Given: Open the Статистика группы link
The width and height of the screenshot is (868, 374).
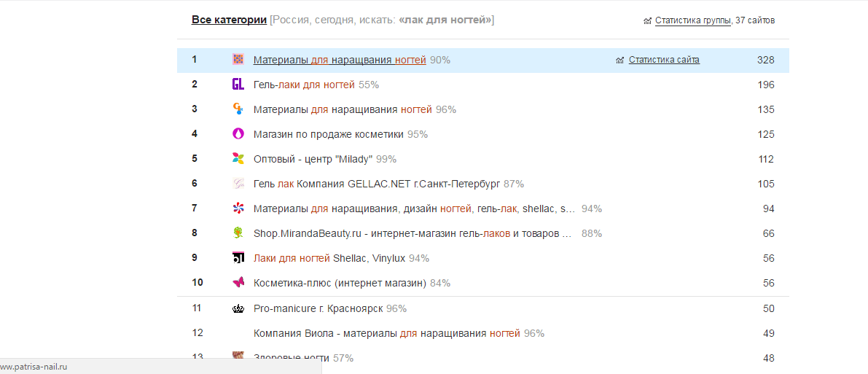Looking at the screenshot, I should (x=693, y=20).
